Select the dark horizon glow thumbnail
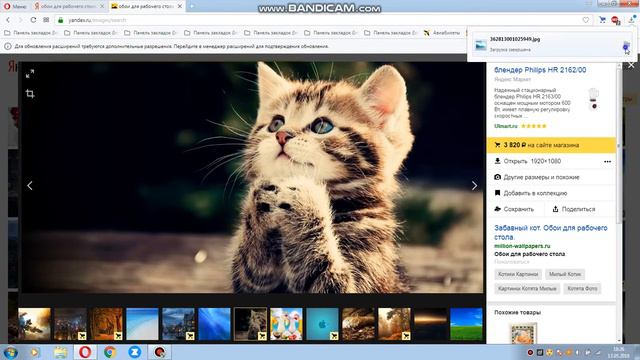640x360 pixels. coord(430,324)
